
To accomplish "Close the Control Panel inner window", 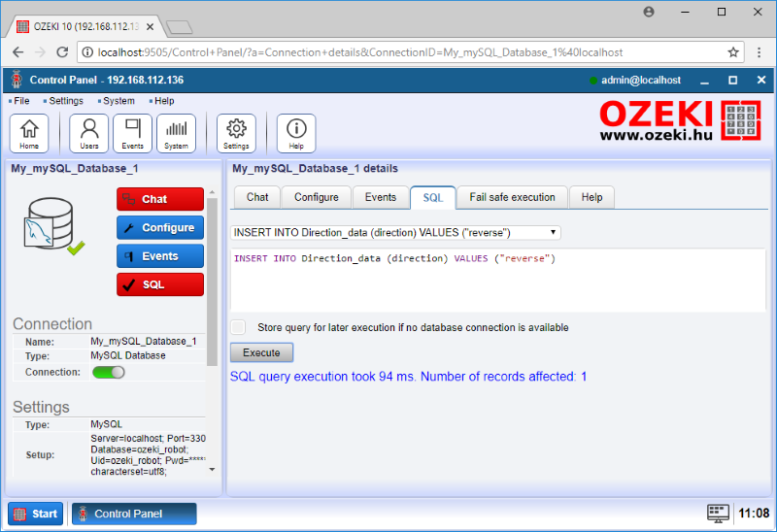I will coord(761,80).
